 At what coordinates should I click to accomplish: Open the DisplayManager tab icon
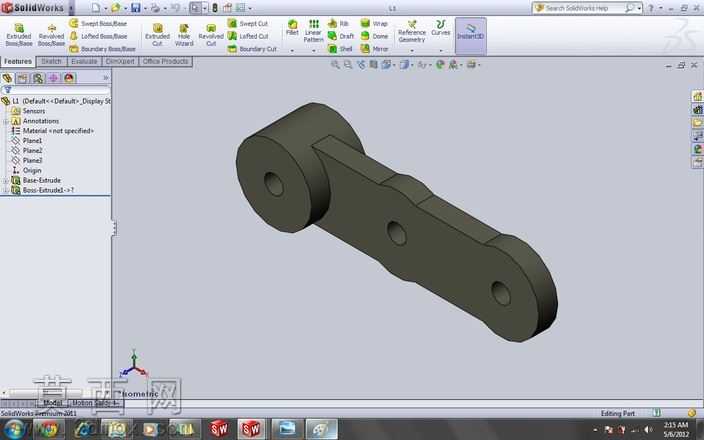pos(69,78)
